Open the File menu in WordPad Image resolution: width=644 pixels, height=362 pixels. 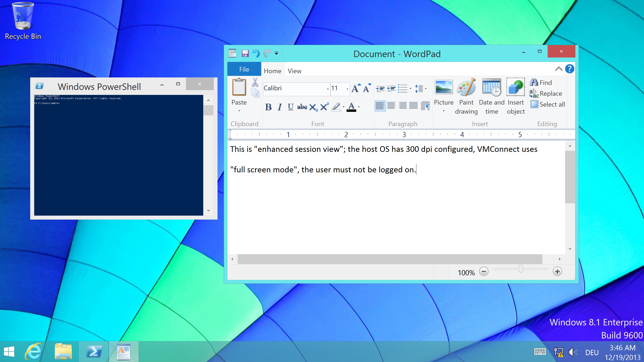click(244, 69)
